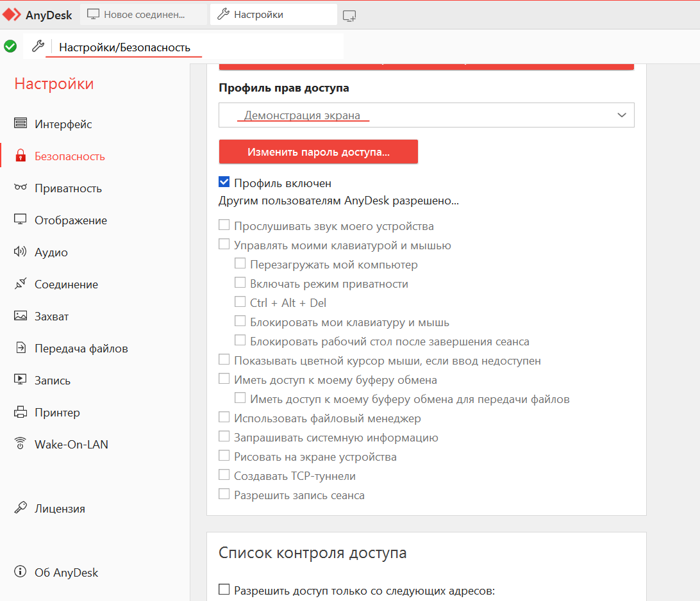
Task: Click the Список контроля доступа heading
Action: tap(313, 552)
